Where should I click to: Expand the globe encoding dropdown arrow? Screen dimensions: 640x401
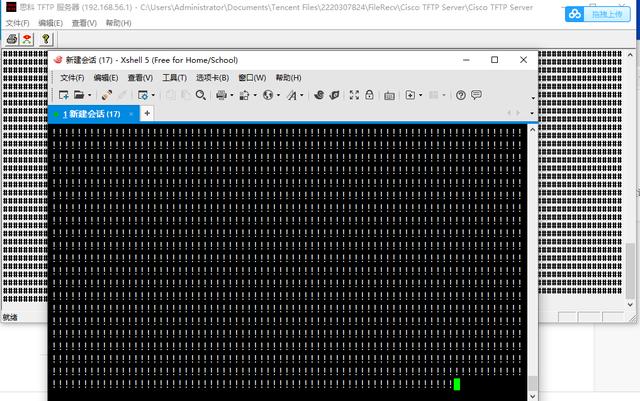278,96
